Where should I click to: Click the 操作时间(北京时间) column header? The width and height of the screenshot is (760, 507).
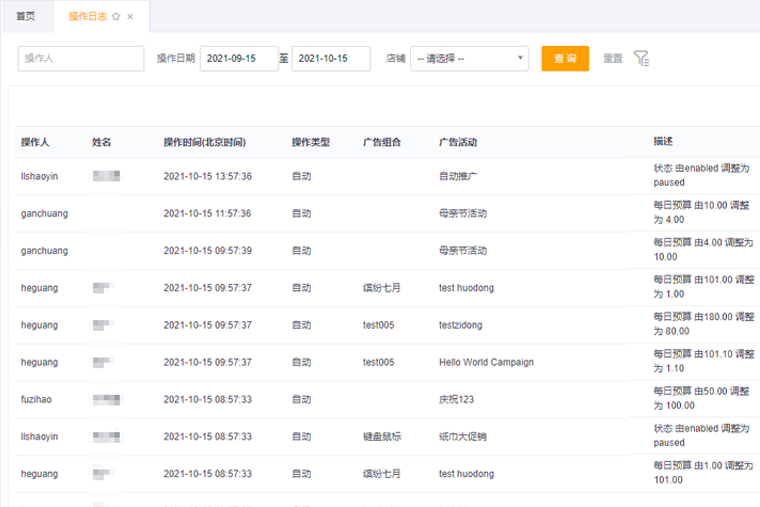pos(204,142)
